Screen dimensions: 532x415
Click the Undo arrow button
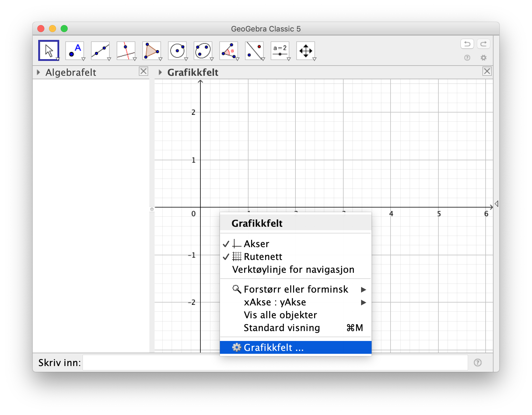467,44
